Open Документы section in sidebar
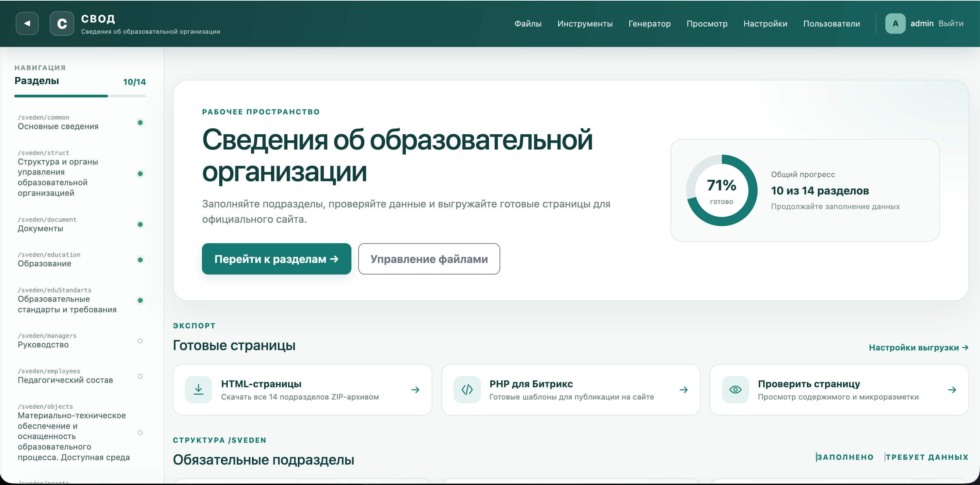The height and width of the screenshot is (485, 980). tap(80, 224)
